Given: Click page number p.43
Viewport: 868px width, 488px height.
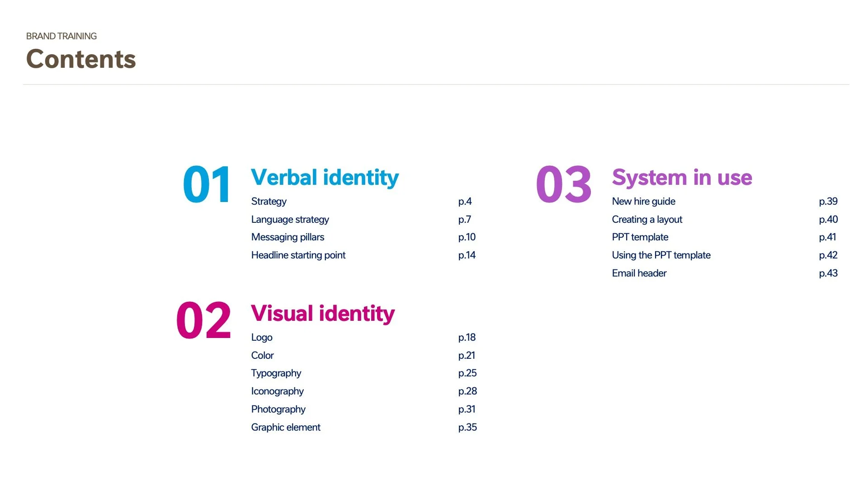Looking at the screenshot, I should coord(828,273).
